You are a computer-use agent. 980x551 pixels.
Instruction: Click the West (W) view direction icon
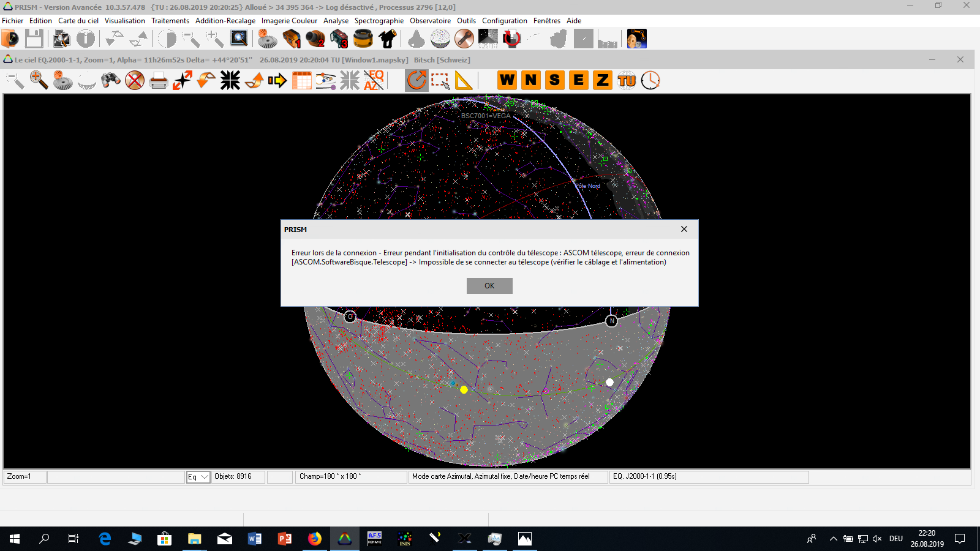pyautogui.click(x=507, y=80)
